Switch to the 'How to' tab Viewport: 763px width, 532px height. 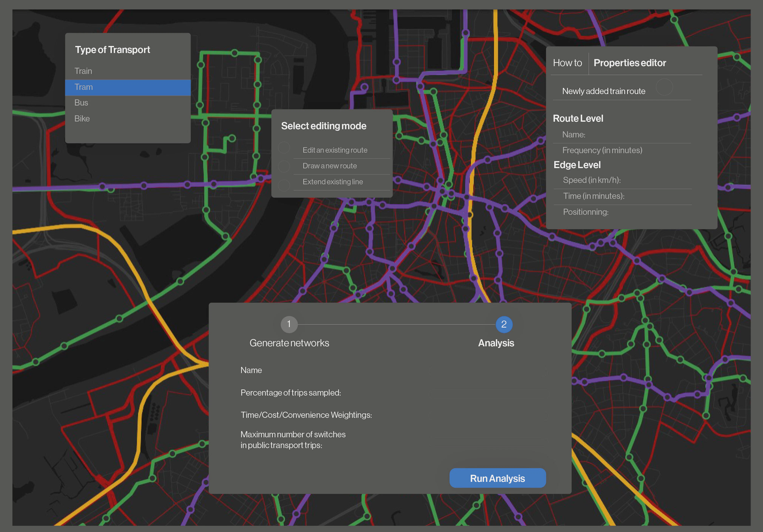point(567,63)
